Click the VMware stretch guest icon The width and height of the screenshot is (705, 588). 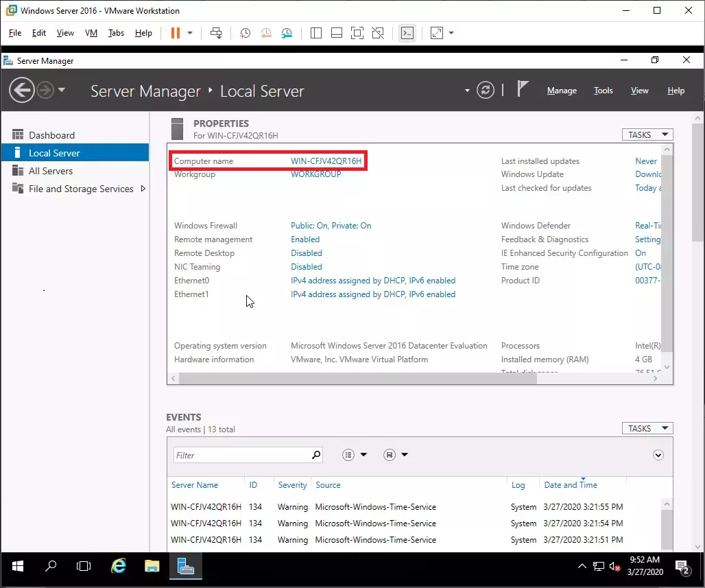click(437, 33)
